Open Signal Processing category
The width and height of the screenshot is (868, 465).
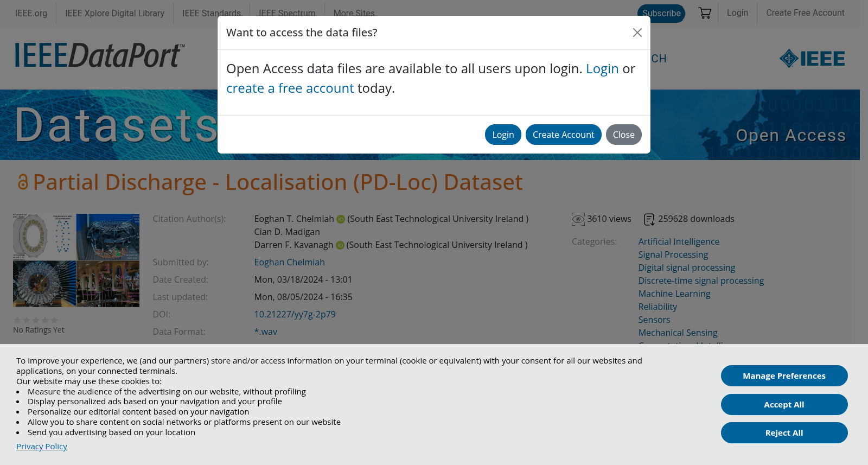pyautogui.click(x=673, y=255)
